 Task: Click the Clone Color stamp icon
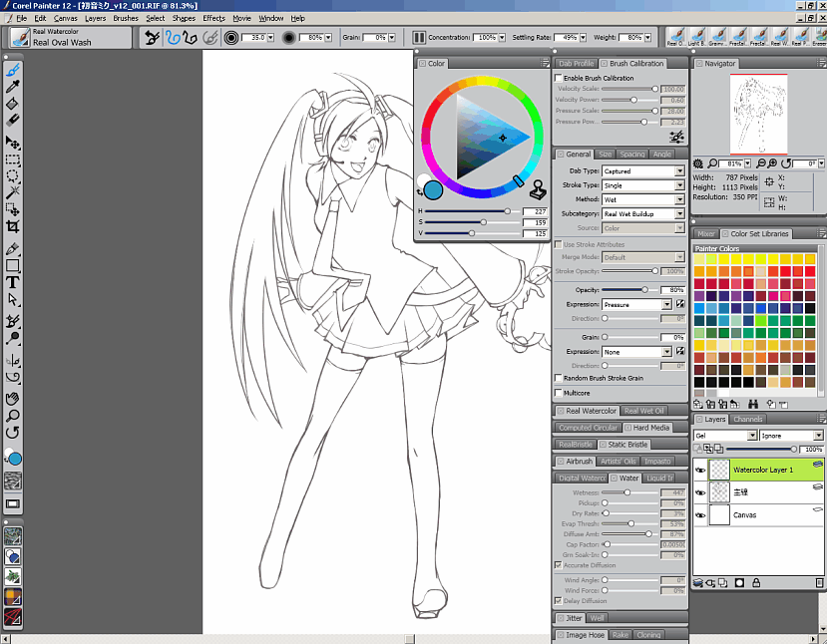click(x=538, y=190)
